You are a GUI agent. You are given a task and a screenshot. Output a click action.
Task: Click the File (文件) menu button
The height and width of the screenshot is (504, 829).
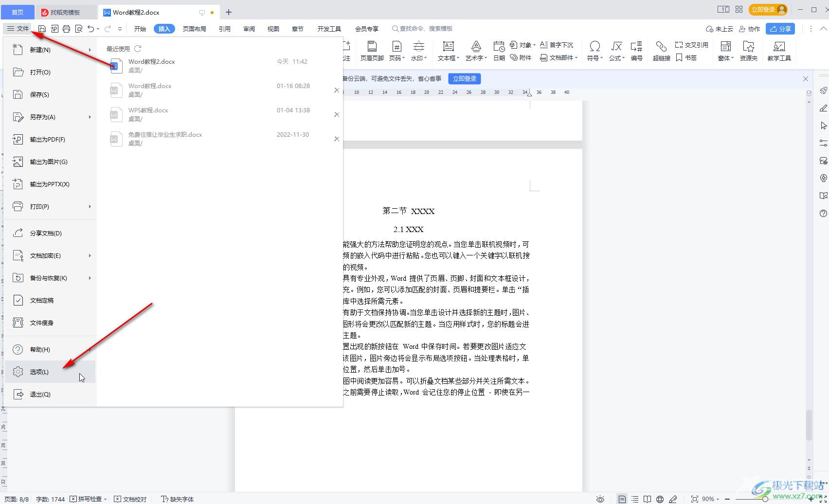[18, 29]
